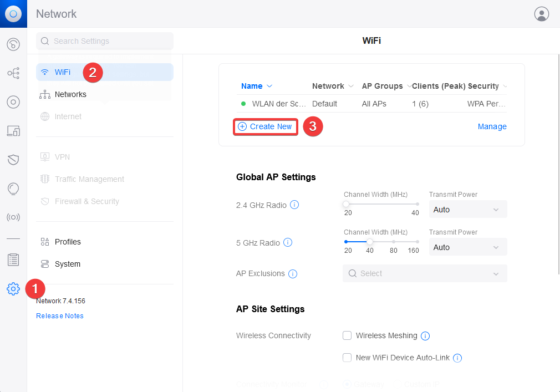560x392 pixels.
Task: Open UniFi Devices circle icon
Action: pos(13,102)
